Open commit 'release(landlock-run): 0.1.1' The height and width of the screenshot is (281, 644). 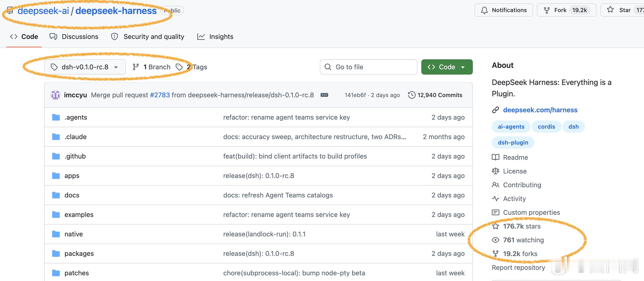(x=264, y=234)
